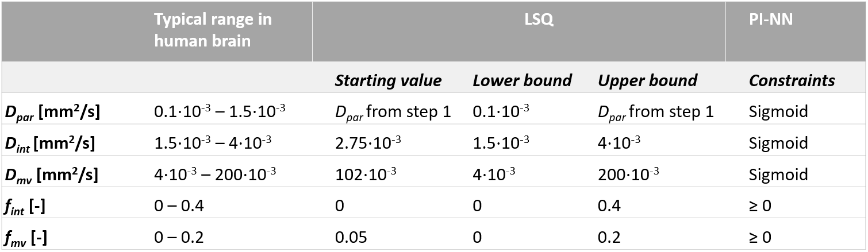The image size is (868, 252).
Task: Click the "Constraints" subheader
Action: click(x=792, y=80)
